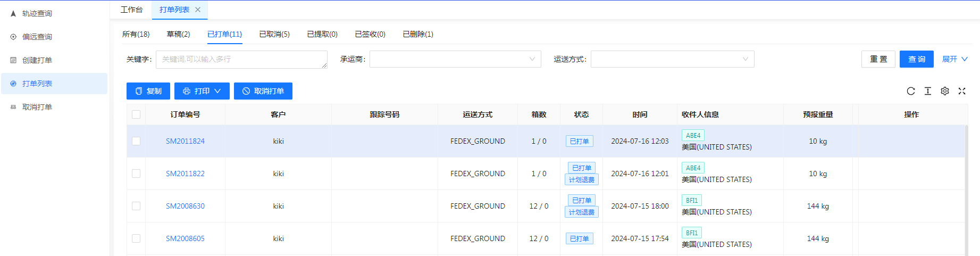Go to 创建打单 in sidebar
This screenshot has width=980, height=256.
click(x=37, y=60)
